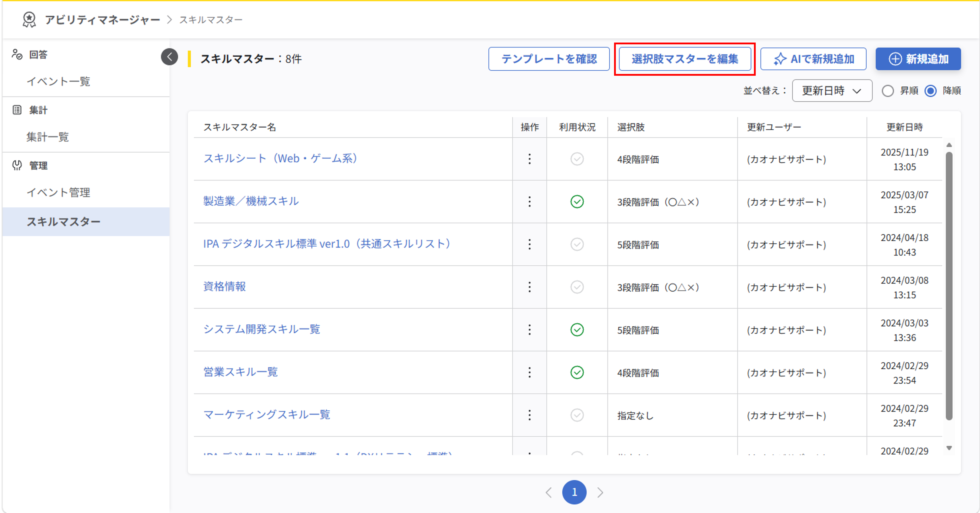Go to previous page arrow
Image resolution: width=980 pixels, height=513 pixels.
click(549, 493)
